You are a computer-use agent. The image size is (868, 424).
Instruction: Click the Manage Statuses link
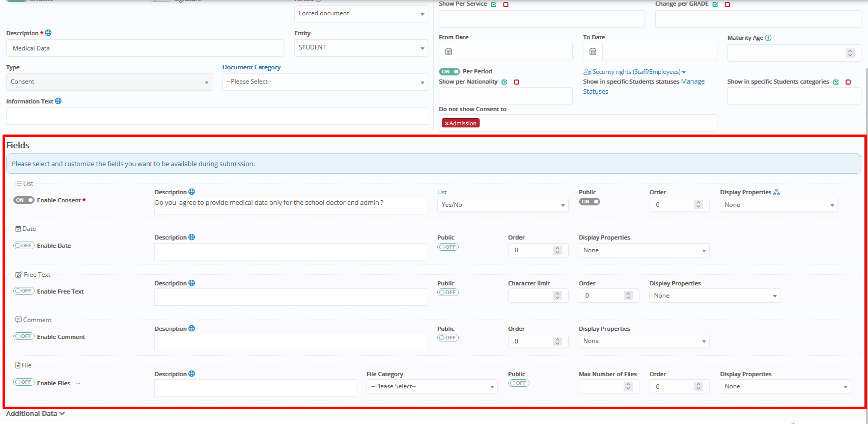pos(693,82)
